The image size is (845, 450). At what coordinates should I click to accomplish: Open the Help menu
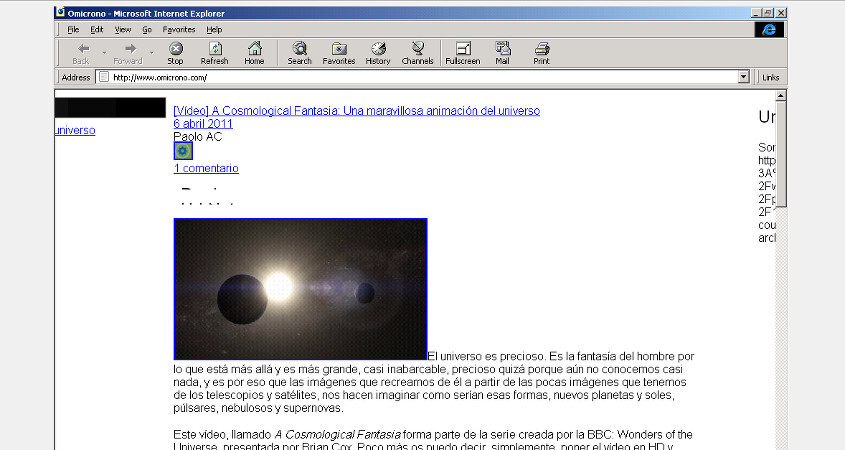click(214, 30)
